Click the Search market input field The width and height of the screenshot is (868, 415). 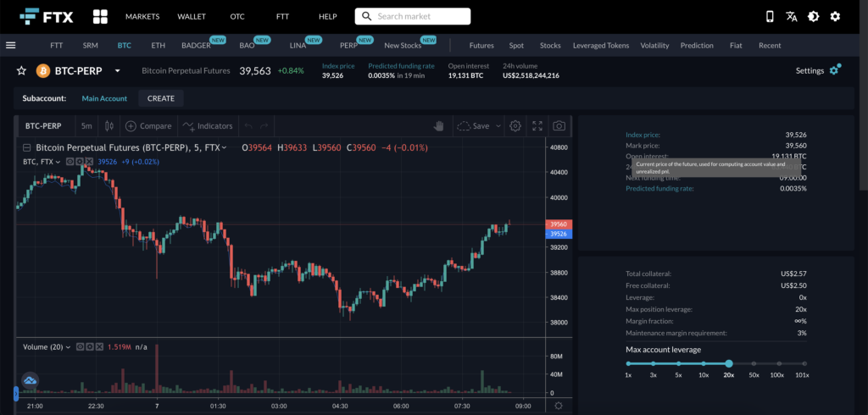(x=413, y=16)
